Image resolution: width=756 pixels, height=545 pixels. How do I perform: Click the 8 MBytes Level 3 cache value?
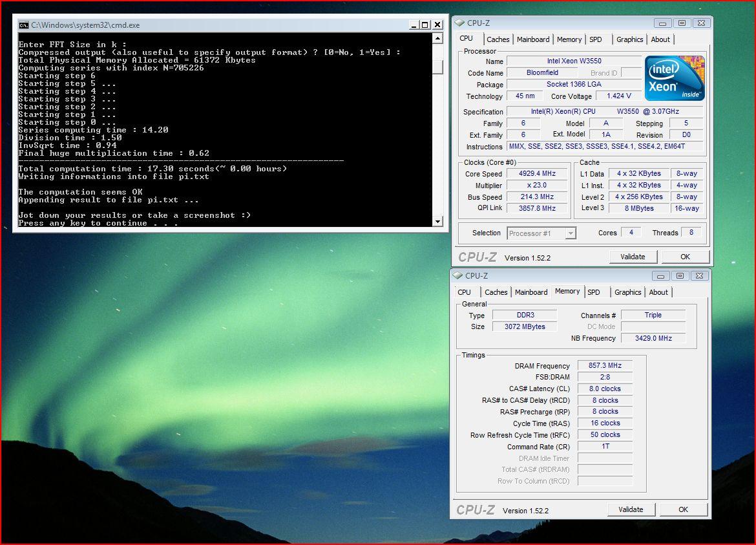639,208
